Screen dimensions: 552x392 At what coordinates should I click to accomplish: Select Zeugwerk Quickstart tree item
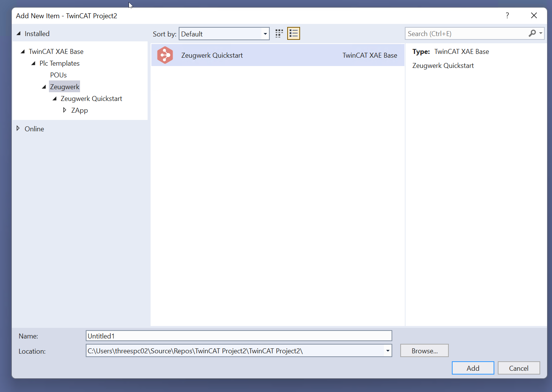91,98
